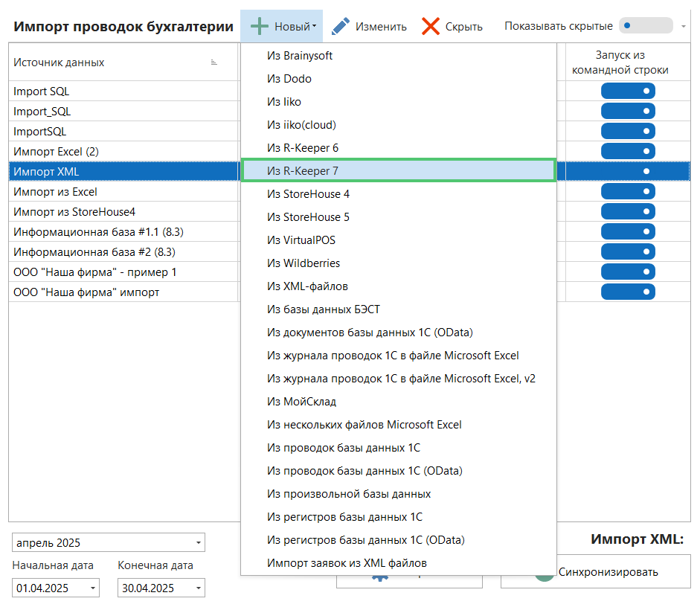
Task: Select the Импорт из StoreHouse4 list row
Action: 74,212
